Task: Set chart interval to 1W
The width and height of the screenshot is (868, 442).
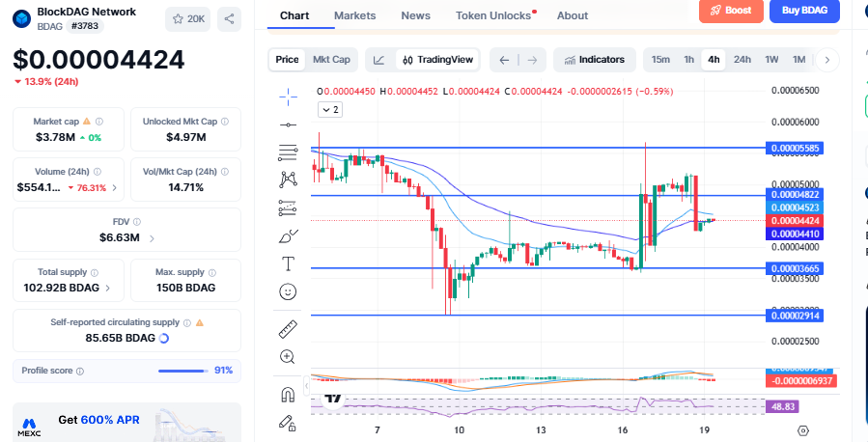Action: click(x=771, y=60)
